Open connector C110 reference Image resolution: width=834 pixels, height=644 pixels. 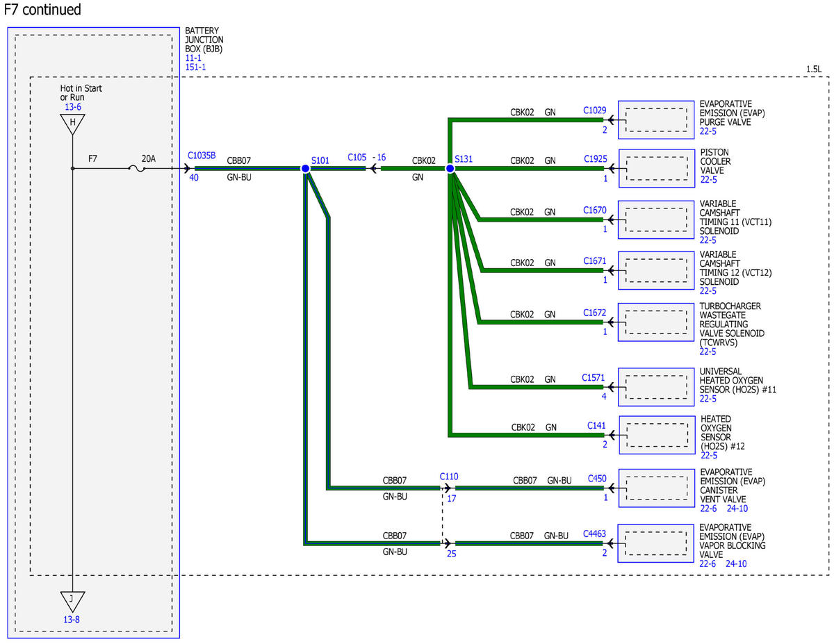449,477
